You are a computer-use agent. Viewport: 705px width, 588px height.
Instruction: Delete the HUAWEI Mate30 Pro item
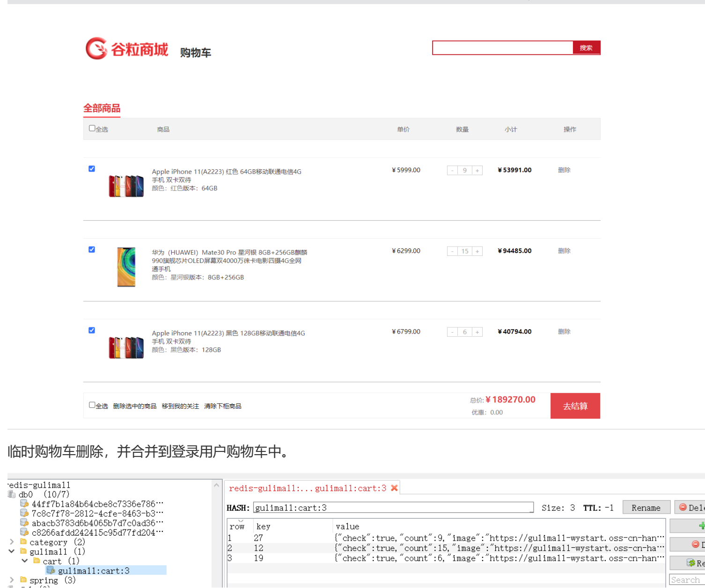(x=564, y=251)
